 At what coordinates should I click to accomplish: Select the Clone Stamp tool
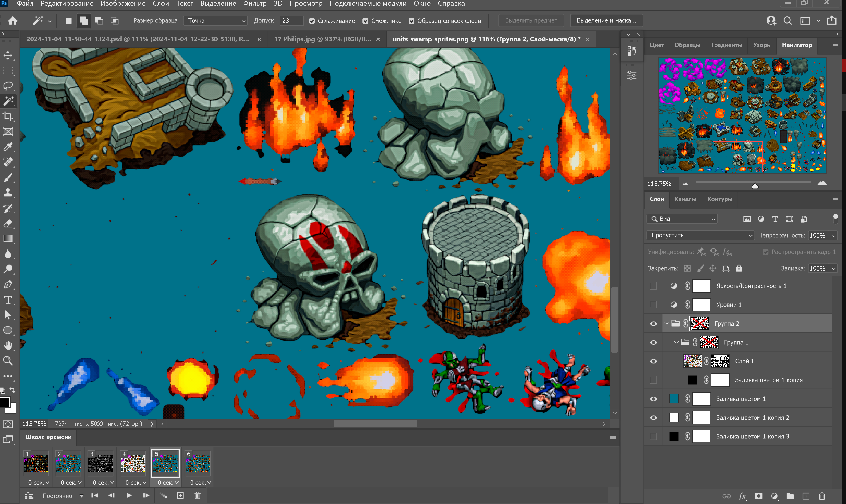pos(8,193)
